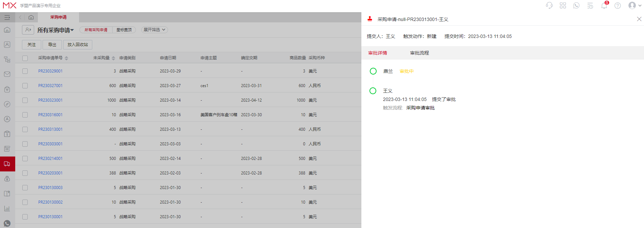The image size is (644, 228).
Task: Click the WhatsApp icon in top bar
Action: (576, 6)
